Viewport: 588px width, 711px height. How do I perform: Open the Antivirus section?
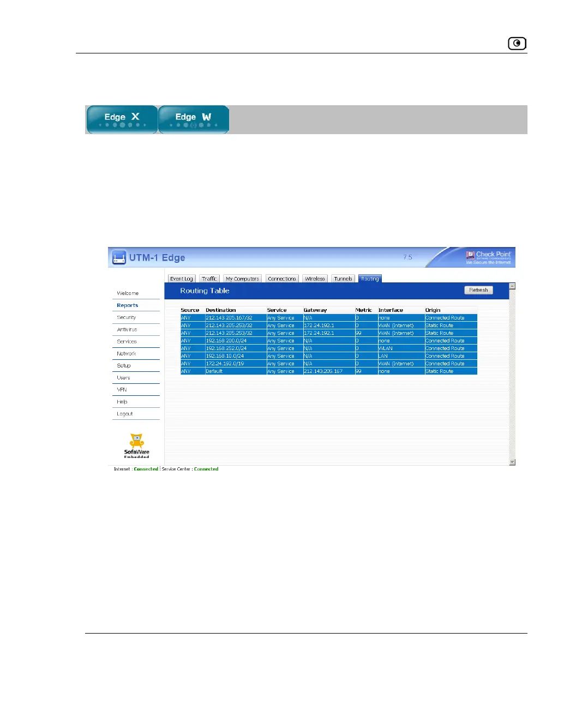click(x=127, y=329)
